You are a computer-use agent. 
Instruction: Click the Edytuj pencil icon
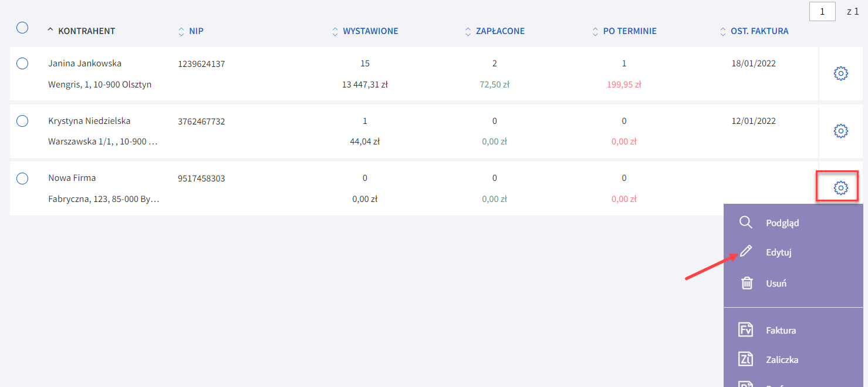pos(745,252)
